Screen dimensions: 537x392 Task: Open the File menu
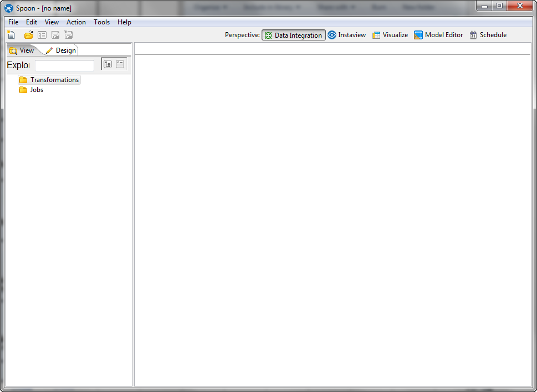coord(13,22)
